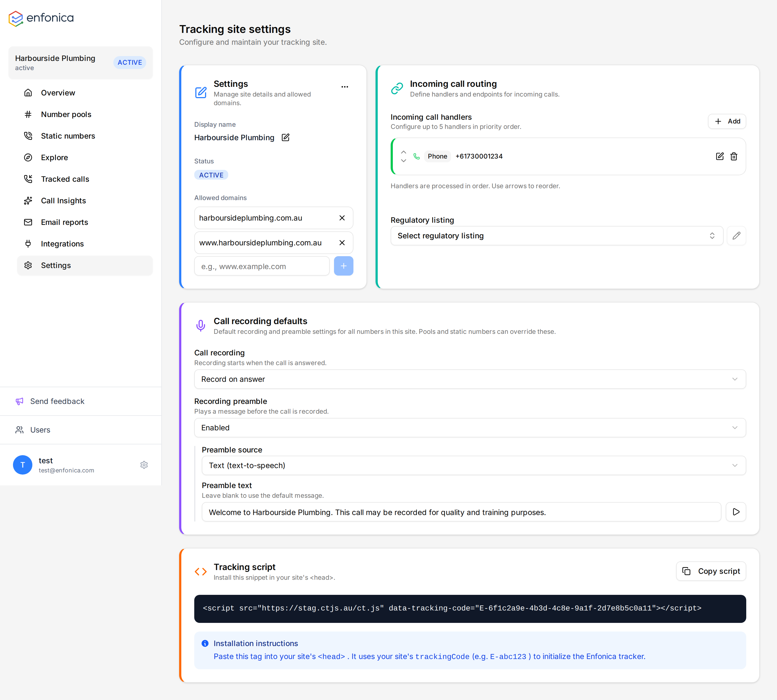Click the Overview home icon

pyautogui.click(x=28, y=93)
